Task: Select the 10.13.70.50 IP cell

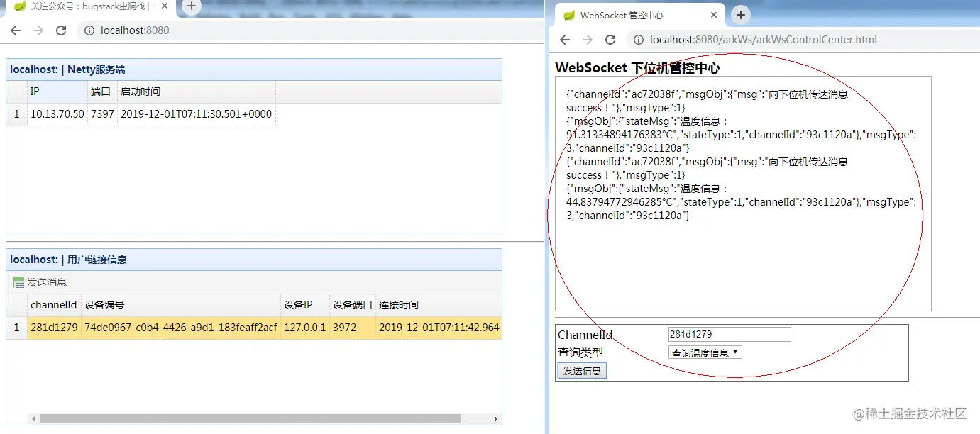Action: 57,114
